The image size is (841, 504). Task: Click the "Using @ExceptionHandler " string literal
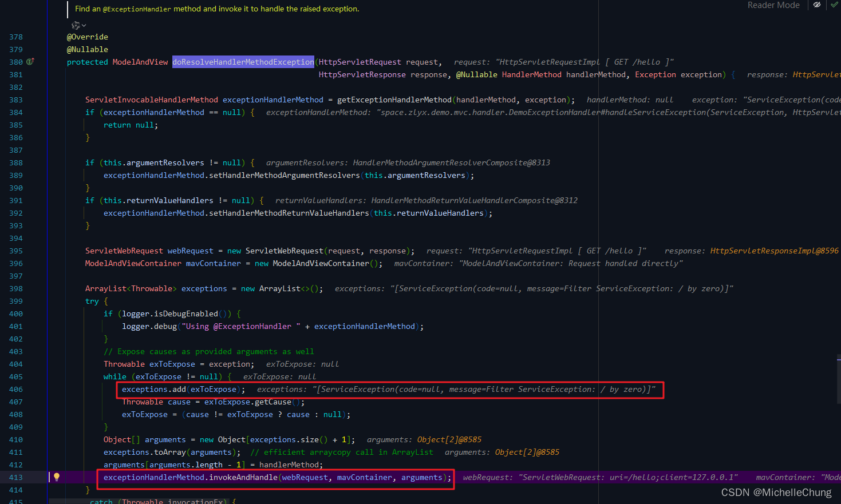(242, 326)
